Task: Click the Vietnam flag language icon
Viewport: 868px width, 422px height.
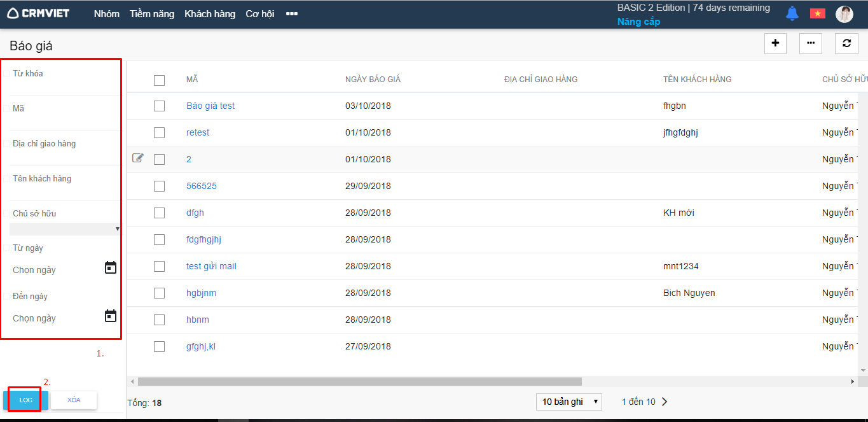Action: pyautogui.click(x=817, y=13)
